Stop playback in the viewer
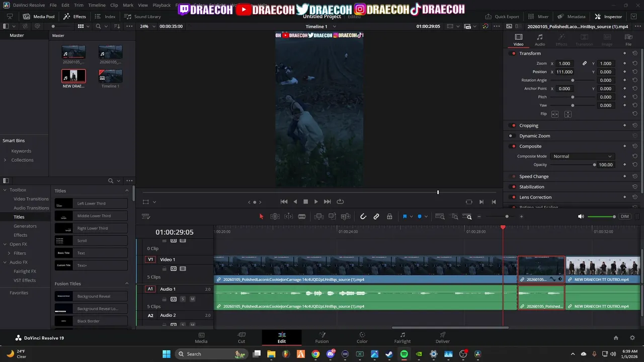Viewport: 644px width, 362px height. coord(305,202)
